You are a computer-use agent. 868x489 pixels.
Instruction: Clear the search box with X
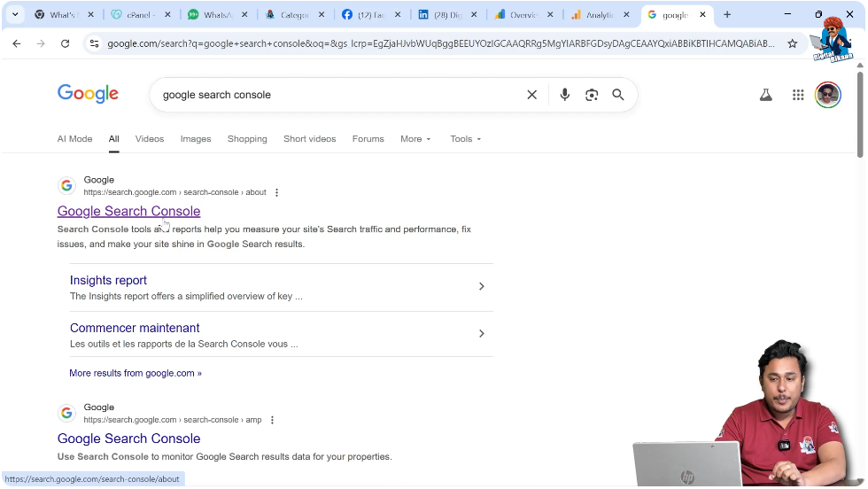532,95
